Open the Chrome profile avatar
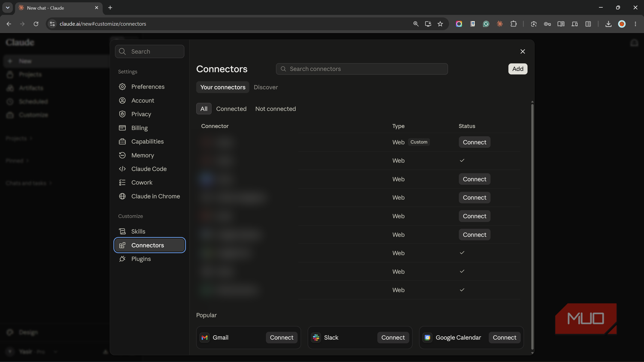This screenshot has width=644, height=362. (x=622, y=24)
